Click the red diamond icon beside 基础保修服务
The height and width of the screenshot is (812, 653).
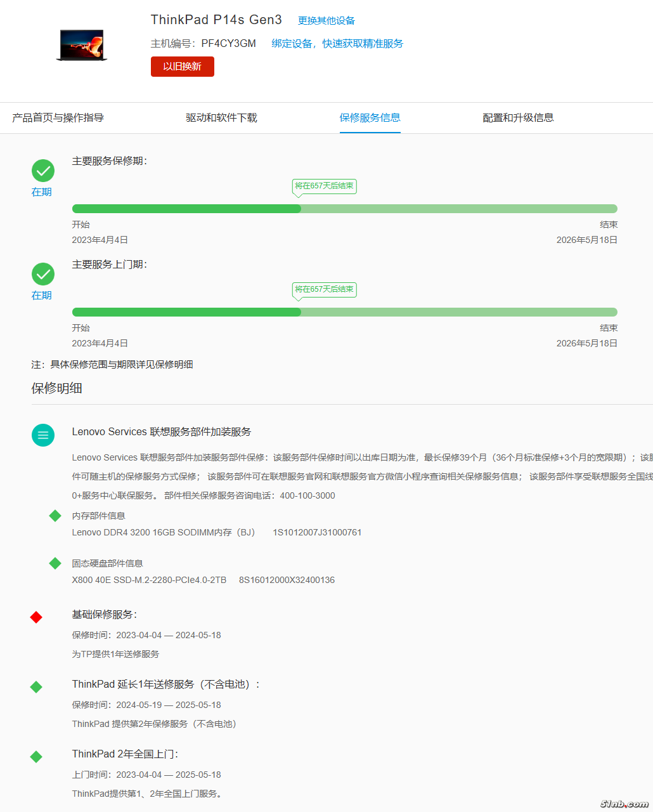pos(36,617)
